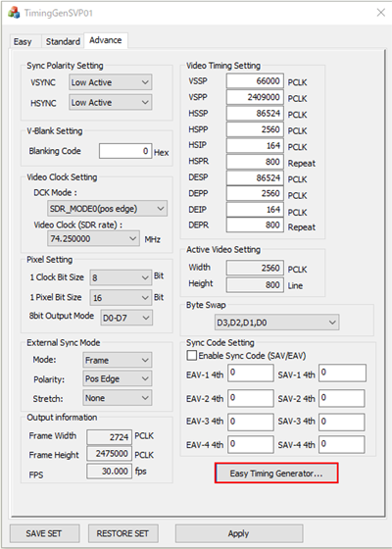The image size is (392, 549).
Task: Click the SAVE SET button
Action: pos(44,533)
